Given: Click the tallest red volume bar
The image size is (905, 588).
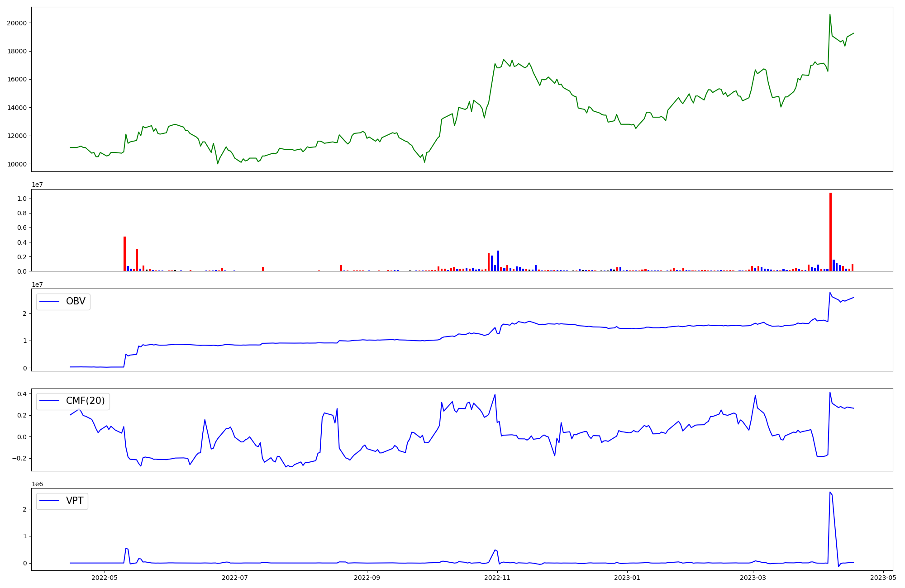Looking at the screenshot, I should [x=830, y=232].
